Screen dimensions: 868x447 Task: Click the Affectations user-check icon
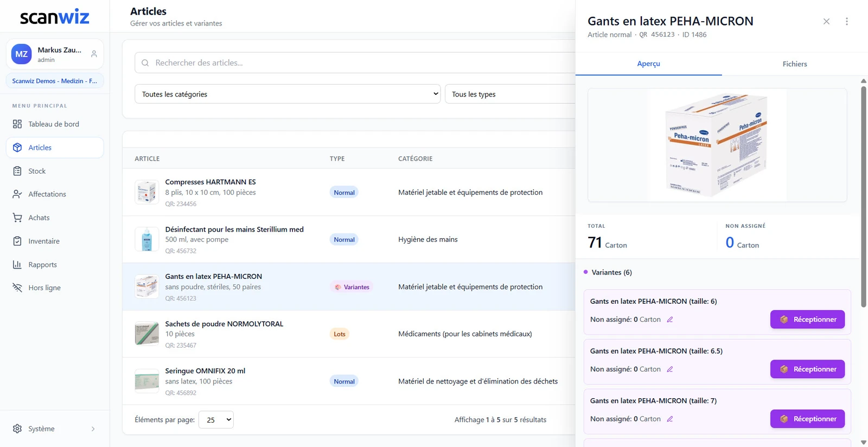17,194
